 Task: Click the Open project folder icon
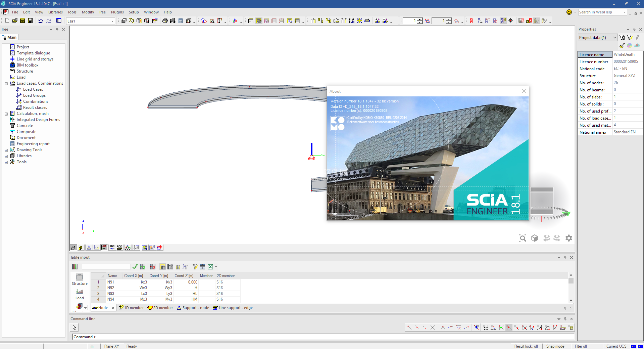click(x=15, y=21)
